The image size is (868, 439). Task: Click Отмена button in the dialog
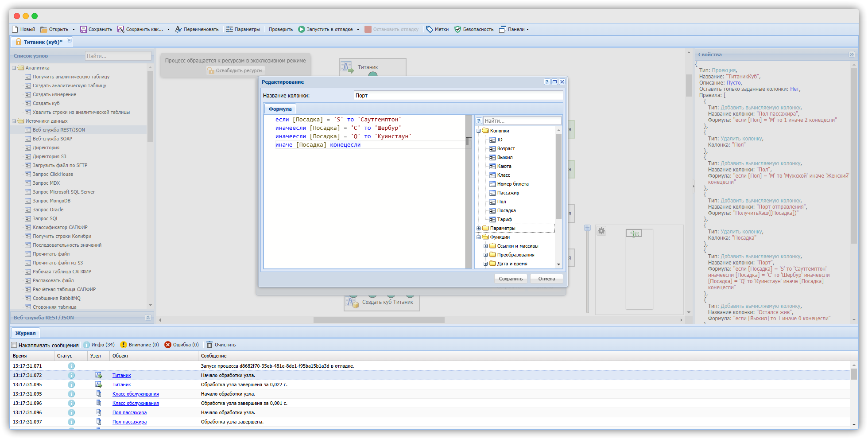[x=546, y=279]
